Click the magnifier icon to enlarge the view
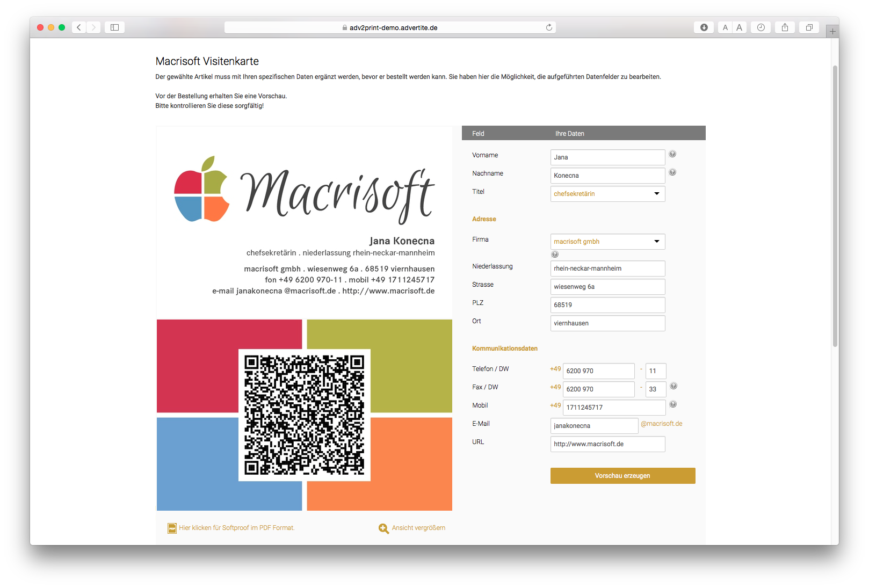This screenshot has height=588, width=869. click(383, 528)
